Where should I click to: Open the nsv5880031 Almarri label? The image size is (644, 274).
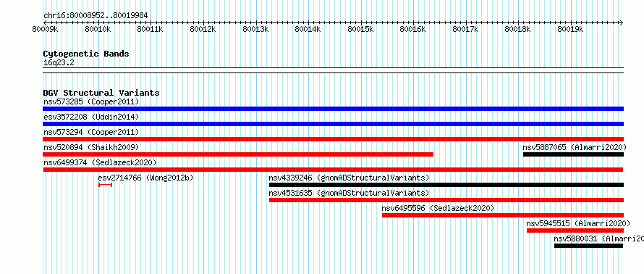tap(599, 238)
